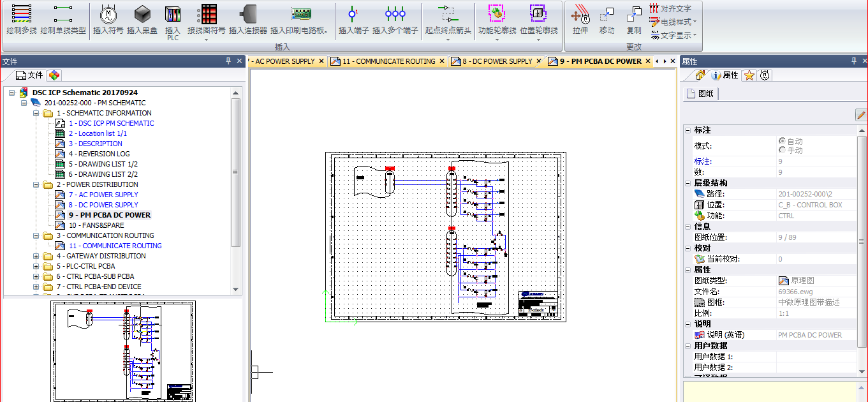Click the file tree vertical scrollbar

pyautogui.click(x=235, y=172)
